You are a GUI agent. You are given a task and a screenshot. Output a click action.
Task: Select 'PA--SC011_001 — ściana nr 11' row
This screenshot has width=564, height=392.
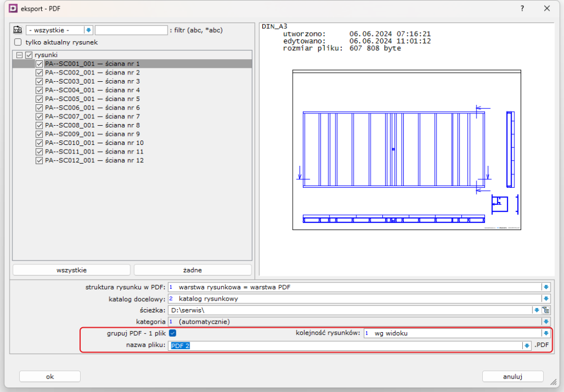(x=133, y=152)
